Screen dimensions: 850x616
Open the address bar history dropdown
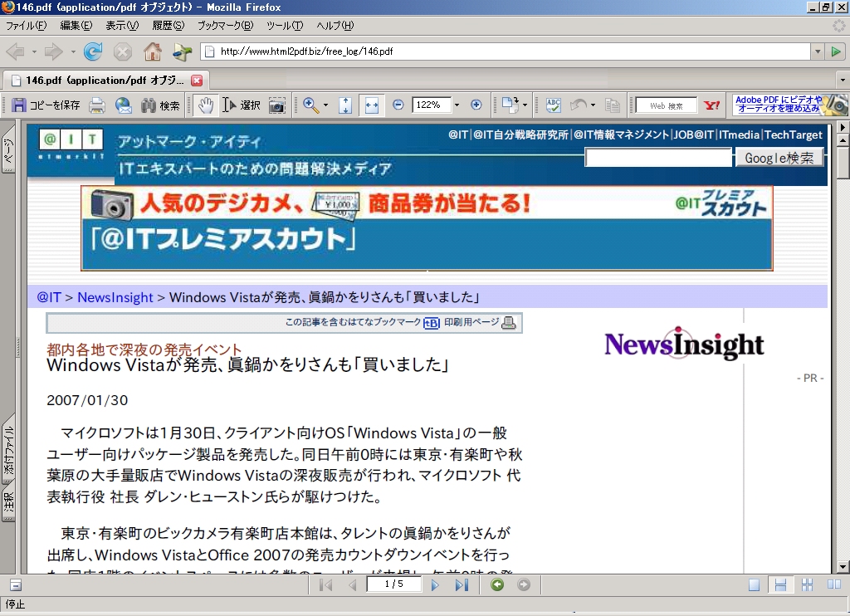[x=818, y=52]
